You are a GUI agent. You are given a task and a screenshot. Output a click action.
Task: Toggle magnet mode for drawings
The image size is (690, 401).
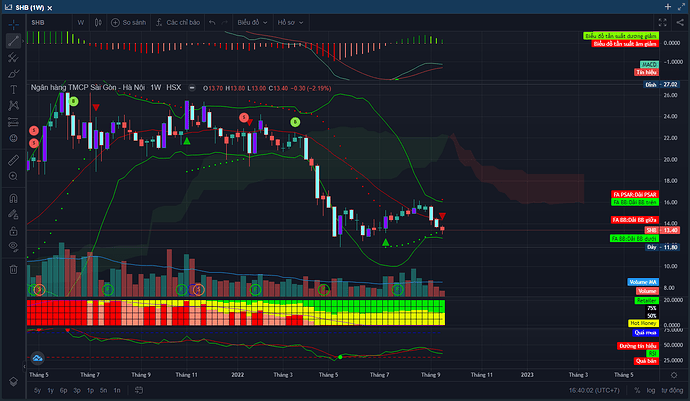pyautogui.click(x=13, y=199)
